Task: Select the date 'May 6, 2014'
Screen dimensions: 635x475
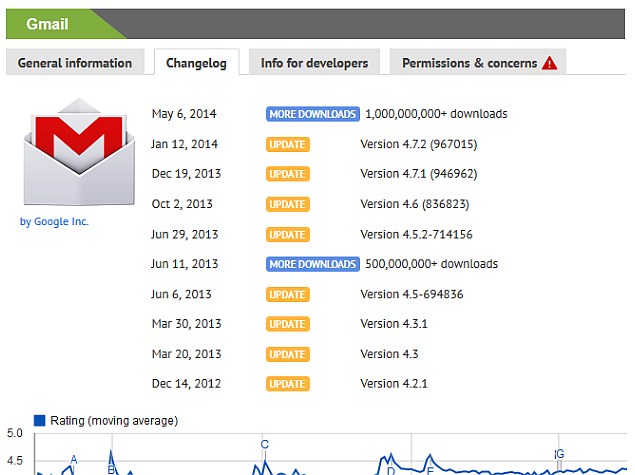Action: 184,114
